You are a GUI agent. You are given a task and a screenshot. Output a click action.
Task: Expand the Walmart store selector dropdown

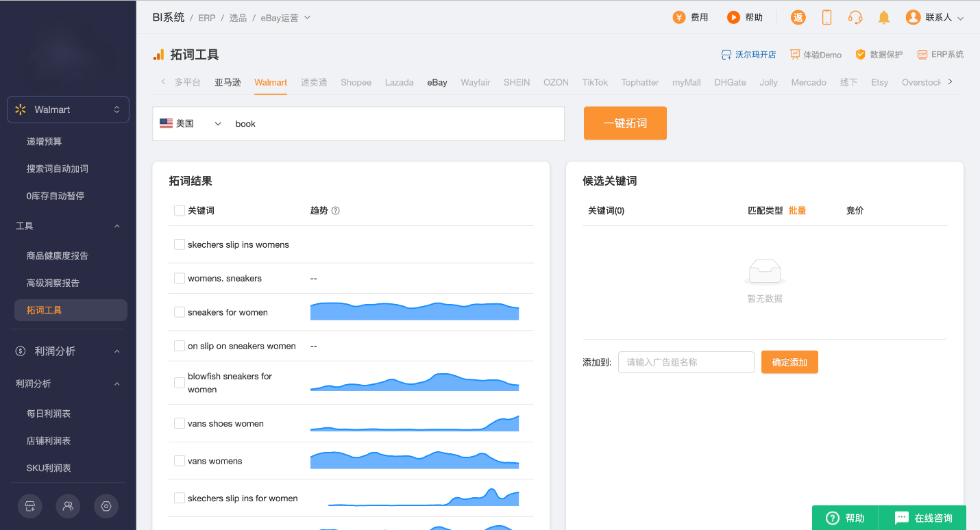coord(68,110)
